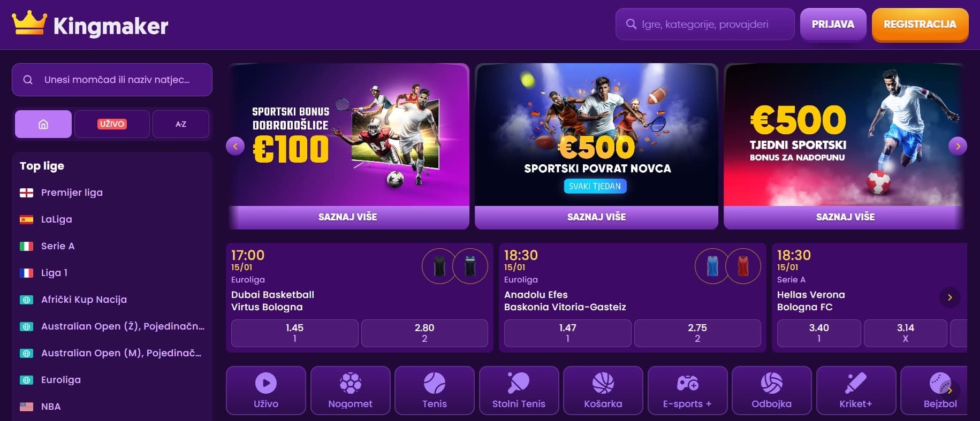Open the E-sports + gamepad category
Viewport: 980px width, 421px height.
coord(687,391)
